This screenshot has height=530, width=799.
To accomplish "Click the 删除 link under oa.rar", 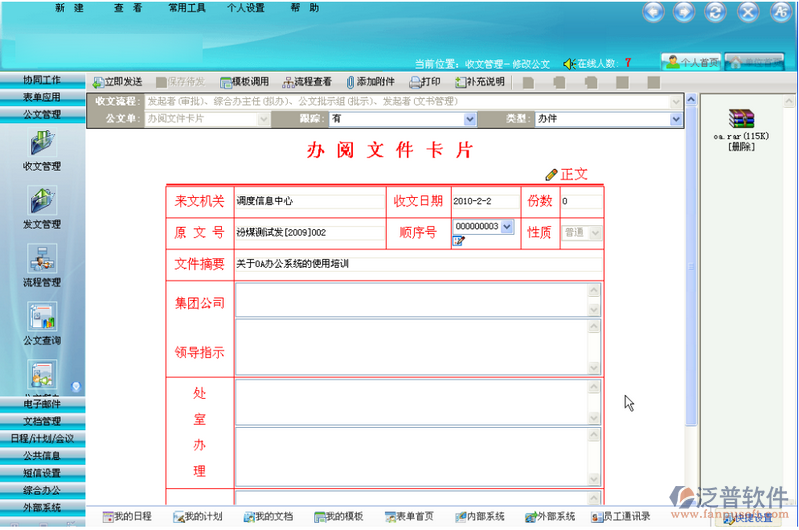I will (741, 147).
